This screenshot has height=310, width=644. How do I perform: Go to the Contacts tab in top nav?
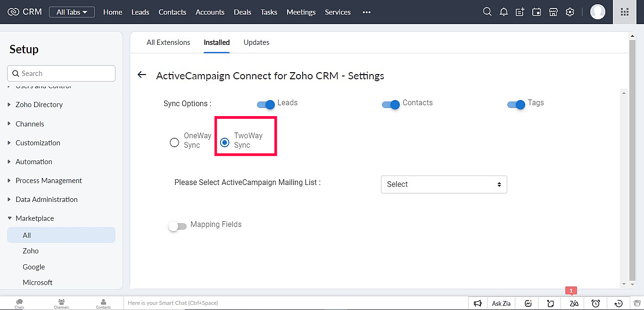coord(173,12)
